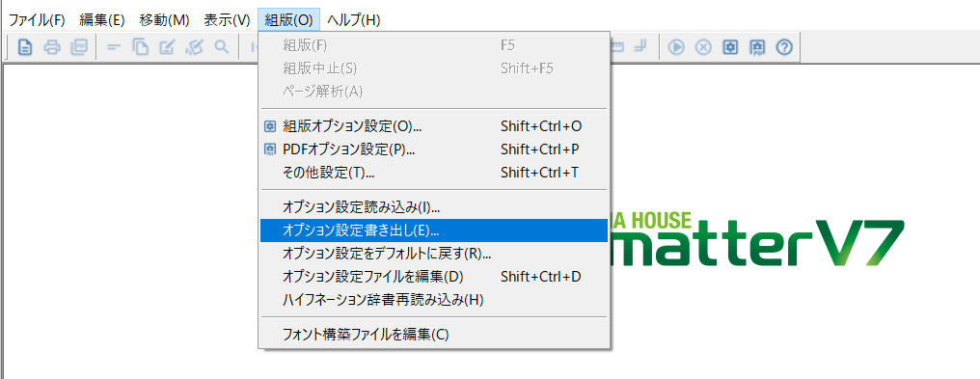Image resolution: width=980 pixels, height=379 pixels.
Task: Open the ファイル(F) menu
Action: 37,20
